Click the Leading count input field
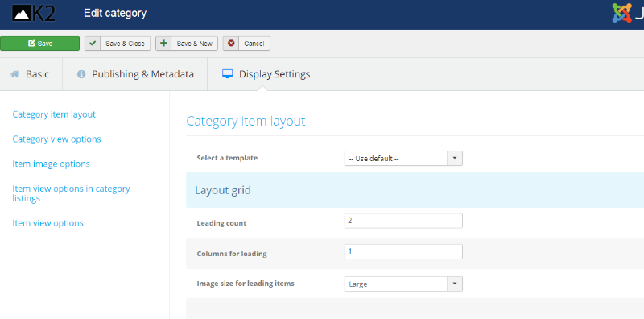 [x=403, y=221]
